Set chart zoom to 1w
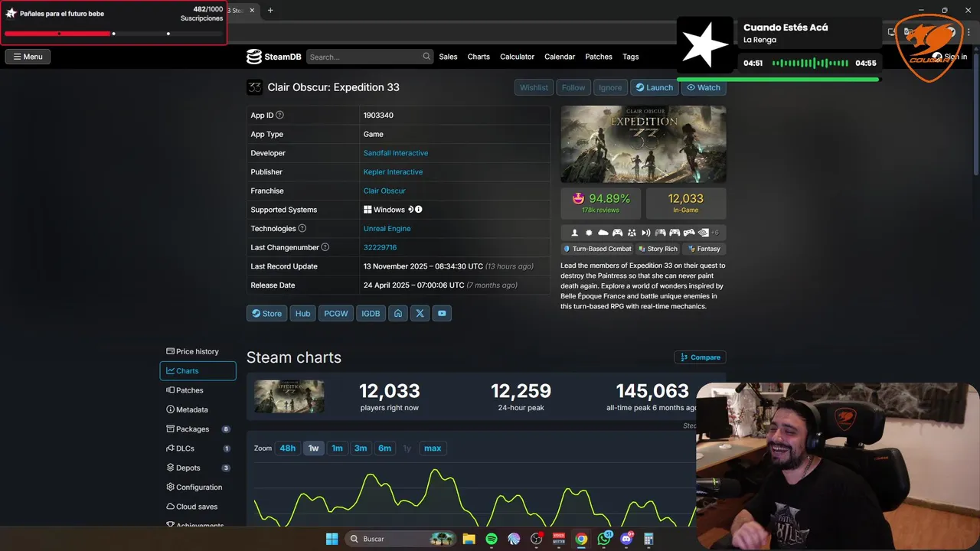The image size is (980, 551). [x=313, y=448]
